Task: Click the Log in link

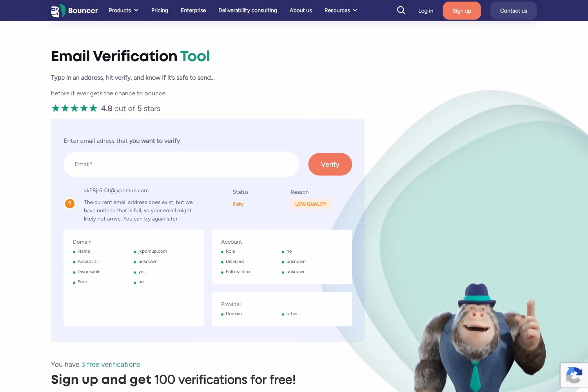Action: pos(426,11)
